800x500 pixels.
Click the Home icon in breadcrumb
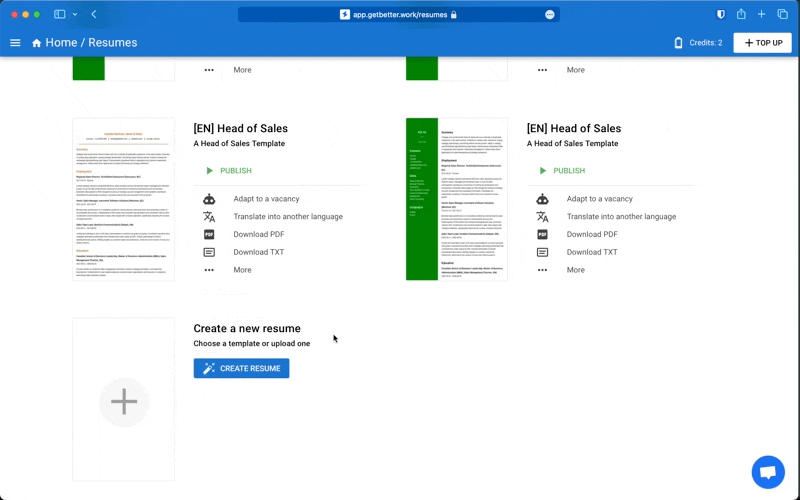pos(37,43)
